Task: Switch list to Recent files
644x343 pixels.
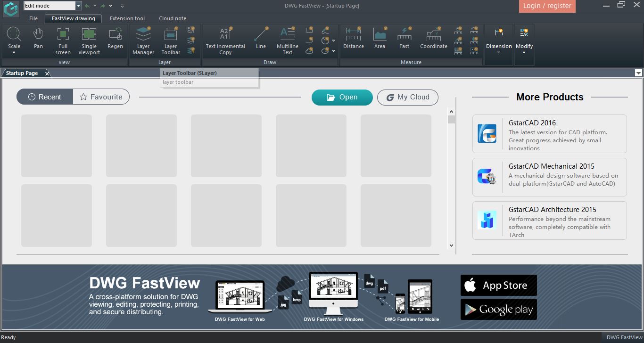Action: [45, 97]
